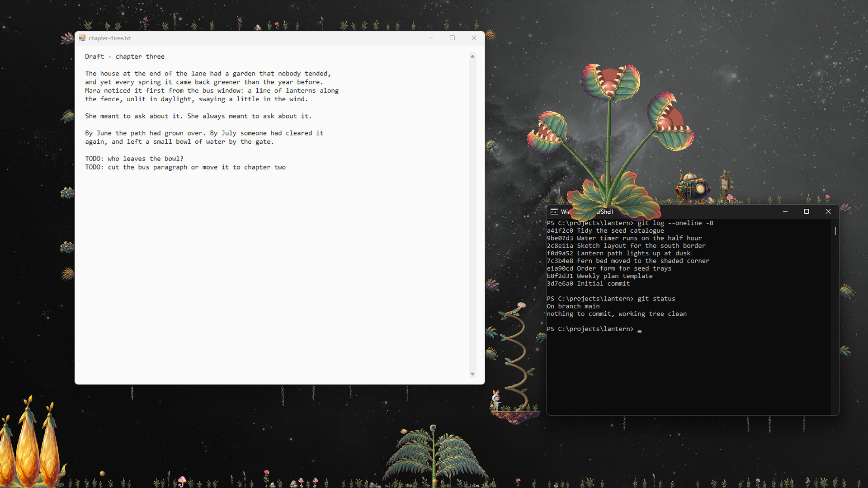Screen dimensions: 868x488
Task: Click the PowerShell vertical scrollbar thumb
Action: pyautogui.click(x=835, y=231)
